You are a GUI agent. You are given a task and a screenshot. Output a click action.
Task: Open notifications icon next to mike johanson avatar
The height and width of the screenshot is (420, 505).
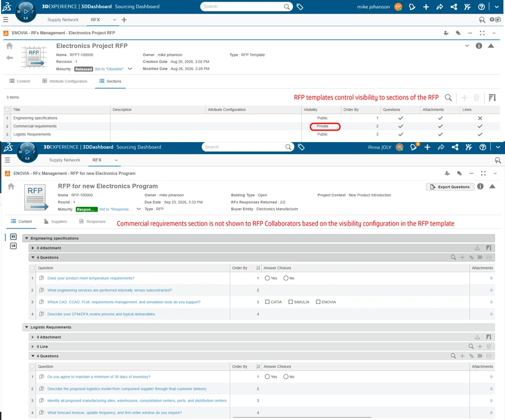click(x=412, y=7)
